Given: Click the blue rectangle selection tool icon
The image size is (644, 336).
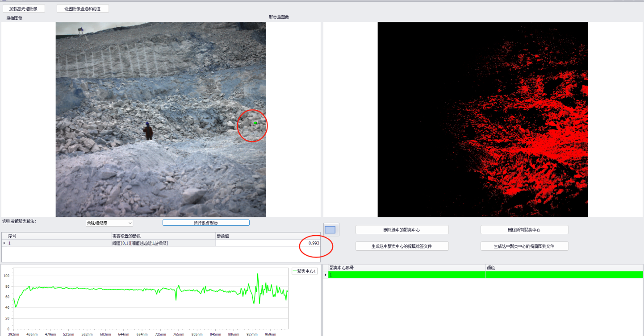Looking at the screenshot, I should pos(330,230).
